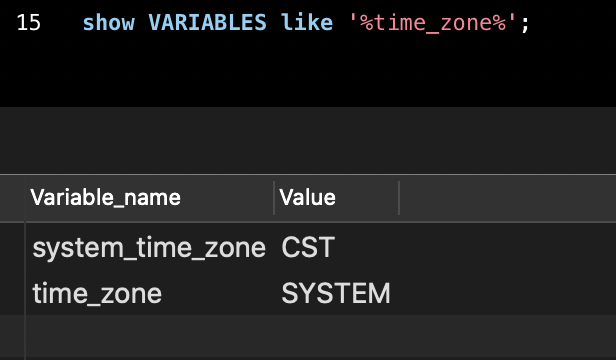Place cursor on the show keyword
The width and height of the screenshot is (616, 360).
click(108, 22)
